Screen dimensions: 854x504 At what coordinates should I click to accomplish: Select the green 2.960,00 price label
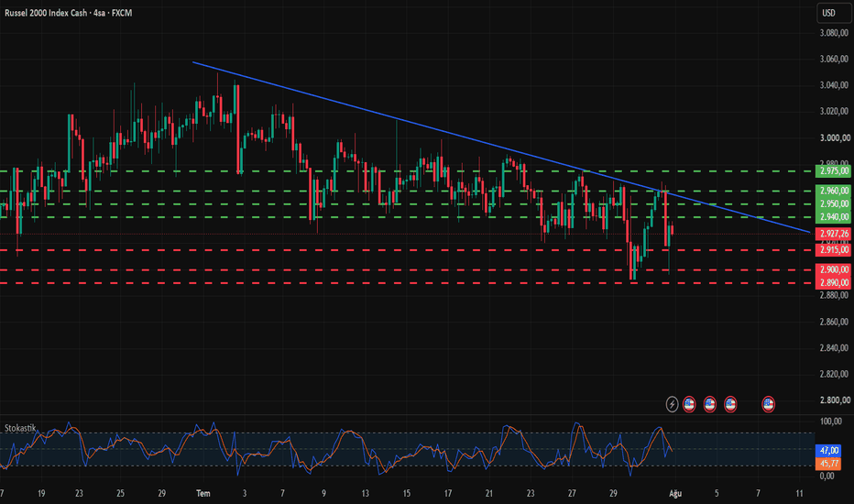pyautogui.click(x=833, y=191)
